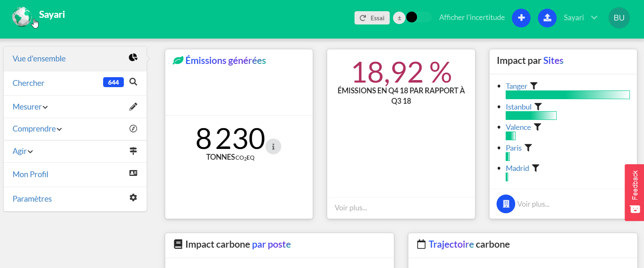Click the blue building icon in Sites card
Screen dimensions: 644x268
(506, 204)
